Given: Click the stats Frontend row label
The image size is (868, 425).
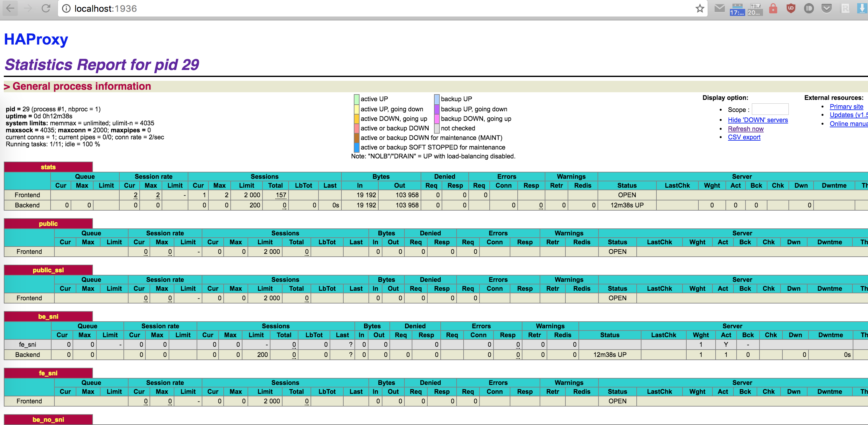Looking at the screenshot, I should pos(27,195).
